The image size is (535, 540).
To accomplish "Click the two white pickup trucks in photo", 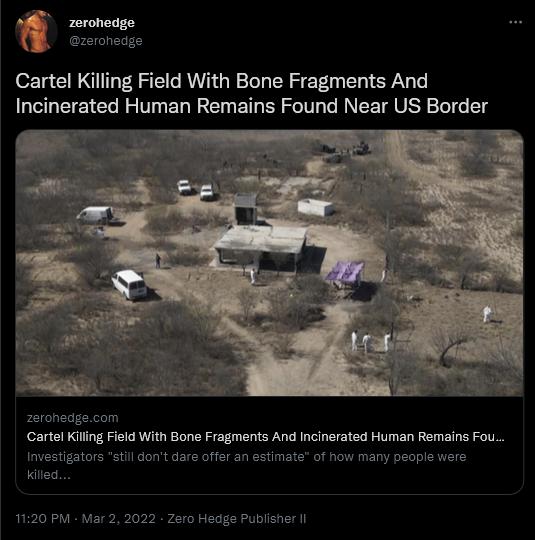I will (x=196, y=190).
